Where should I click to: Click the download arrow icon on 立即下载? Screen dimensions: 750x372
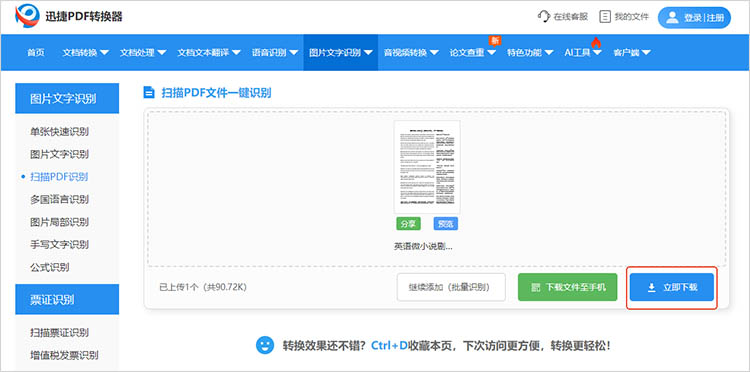tap(651, 287)
